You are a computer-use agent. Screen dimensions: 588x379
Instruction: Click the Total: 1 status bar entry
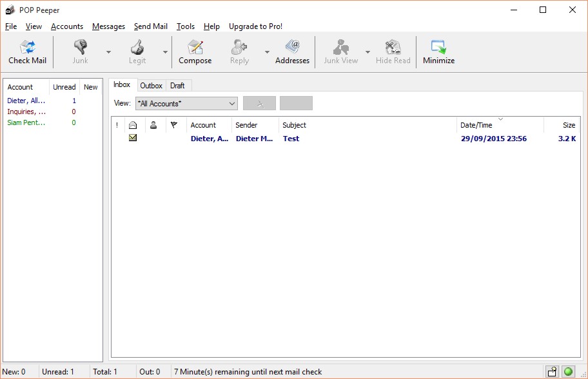105,372
